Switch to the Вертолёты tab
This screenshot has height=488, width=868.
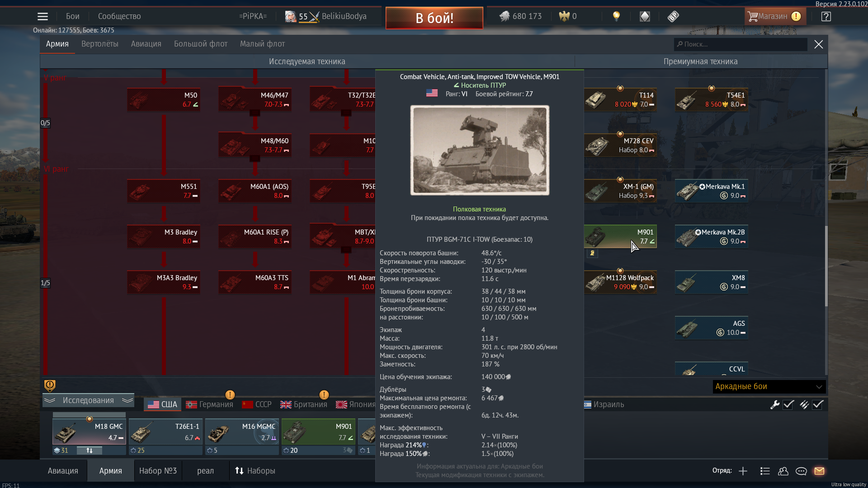point(100,44)
